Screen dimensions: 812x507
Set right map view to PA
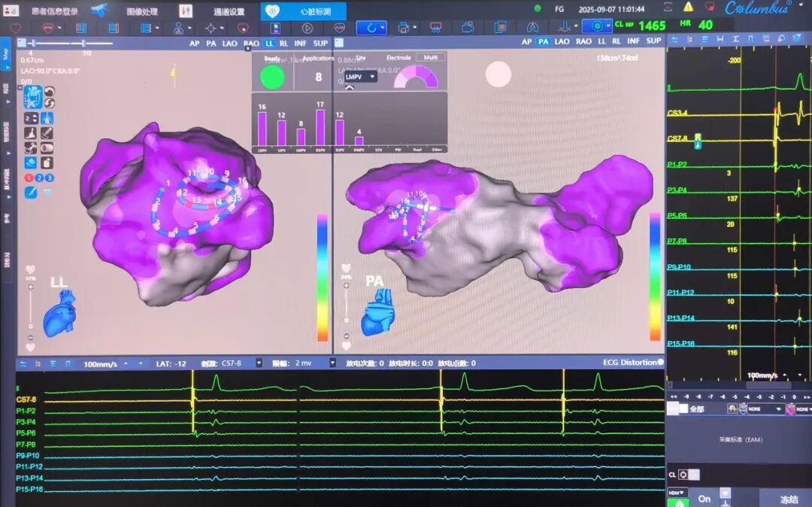544,41
